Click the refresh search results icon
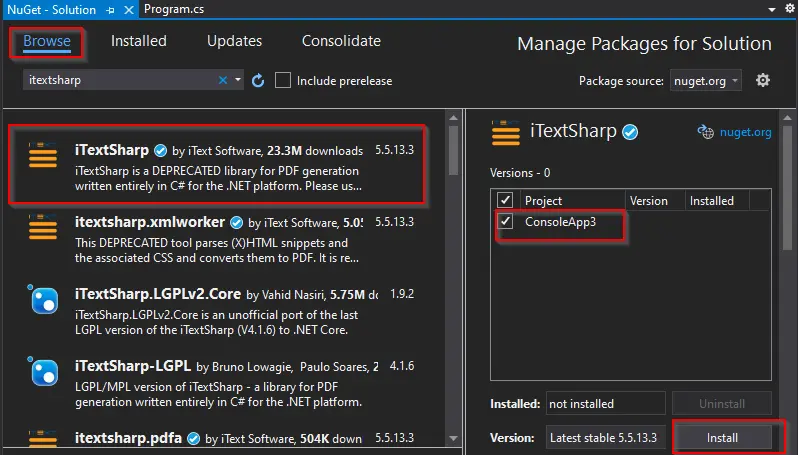The image size is (798, 455). [258, 80]
